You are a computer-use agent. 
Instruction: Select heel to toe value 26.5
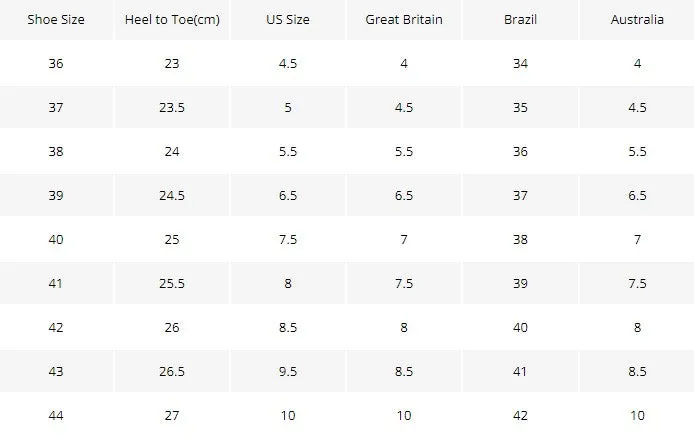pos(172,371)
